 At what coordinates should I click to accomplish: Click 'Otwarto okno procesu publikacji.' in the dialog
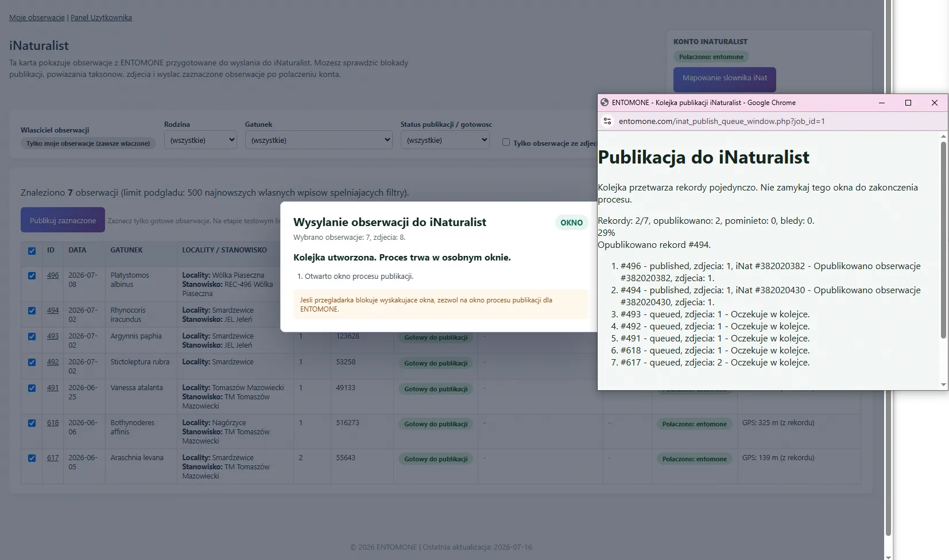(x=359, y=277)
